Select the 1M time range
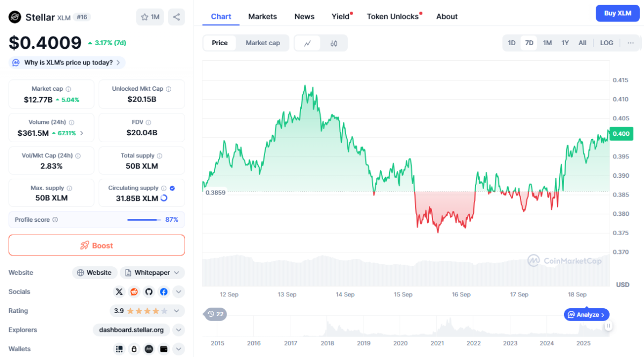The width and height of the screenshot is (644, 357). click(547, 43)
